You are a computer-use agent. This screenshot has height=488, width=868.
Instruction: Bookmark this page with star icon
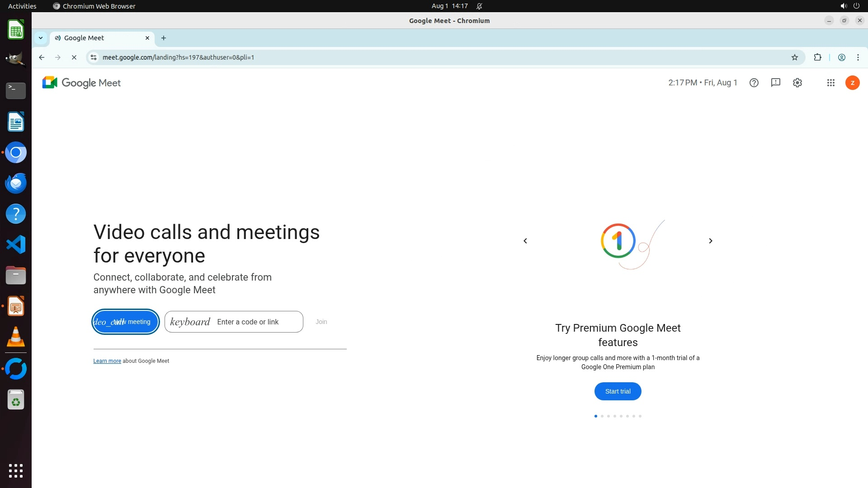pos(795,57)
